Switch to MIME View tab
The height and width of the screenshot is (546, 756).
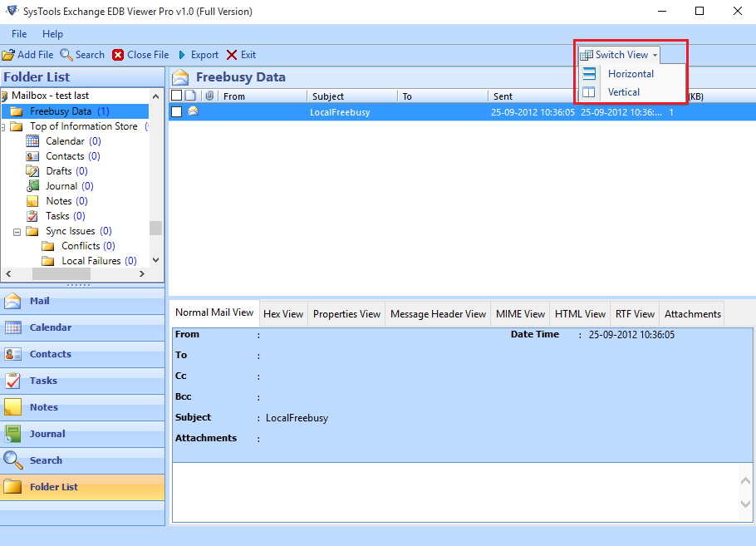[520, 314]
